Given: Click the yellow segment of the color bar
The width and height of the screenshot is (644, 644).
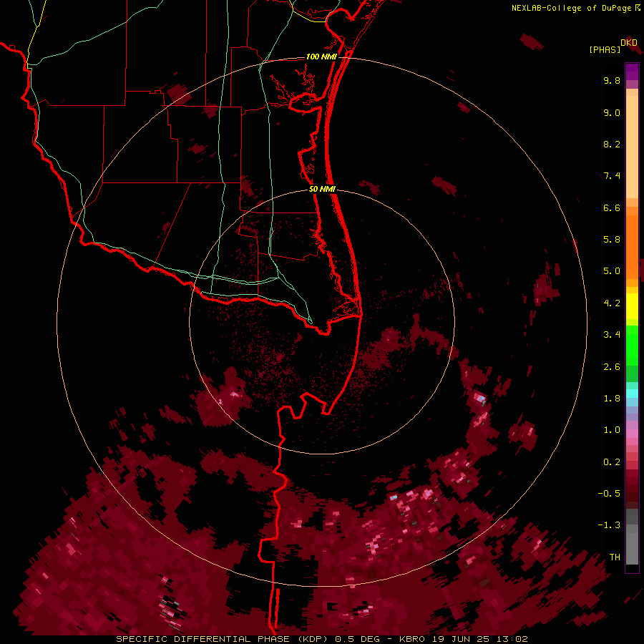Looking at the screenshot, I should click(632, 306).
